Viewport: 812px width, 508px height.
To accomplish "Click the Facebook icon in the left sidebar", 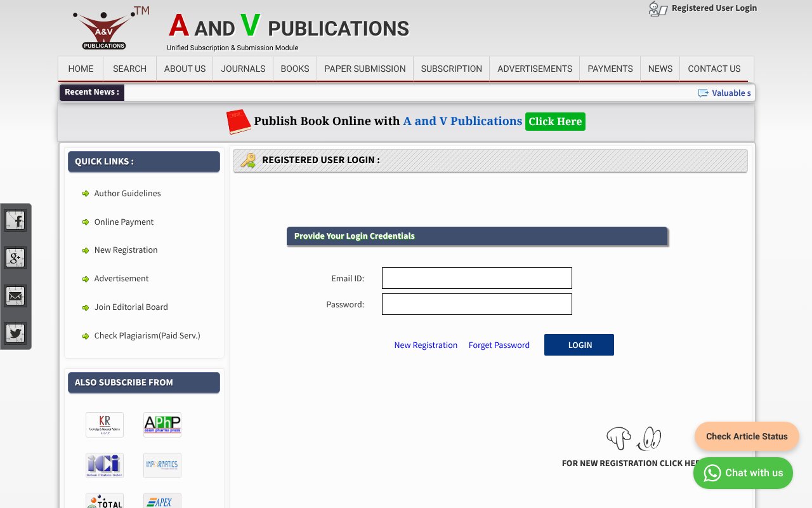I will point(15,220).
